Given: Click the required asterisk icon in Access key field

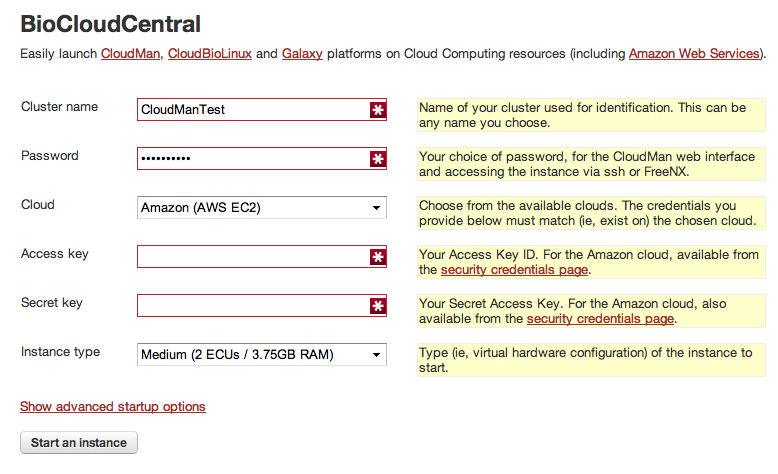Looking at the screenshot, I should pyautogui.click(x=378, y=257).
